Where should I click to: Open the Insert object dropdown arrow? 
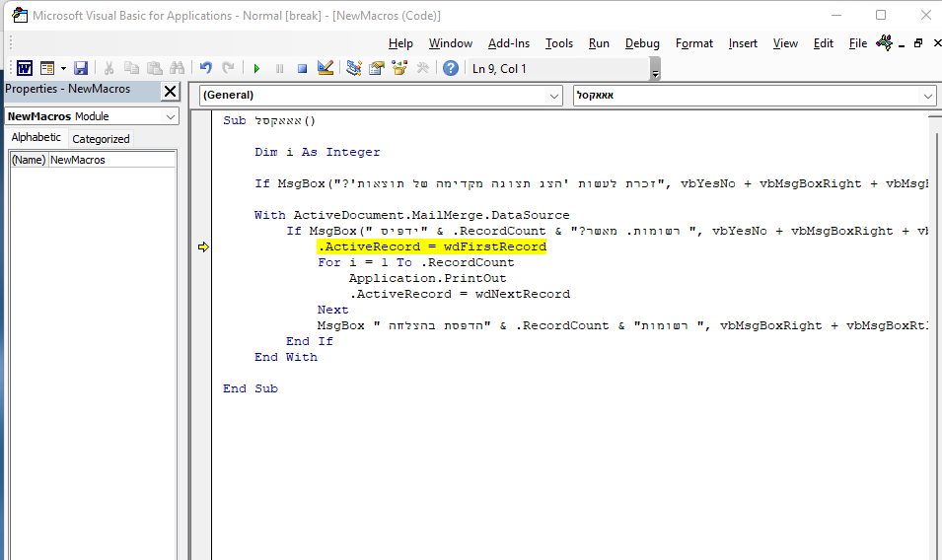click(63, 68)
